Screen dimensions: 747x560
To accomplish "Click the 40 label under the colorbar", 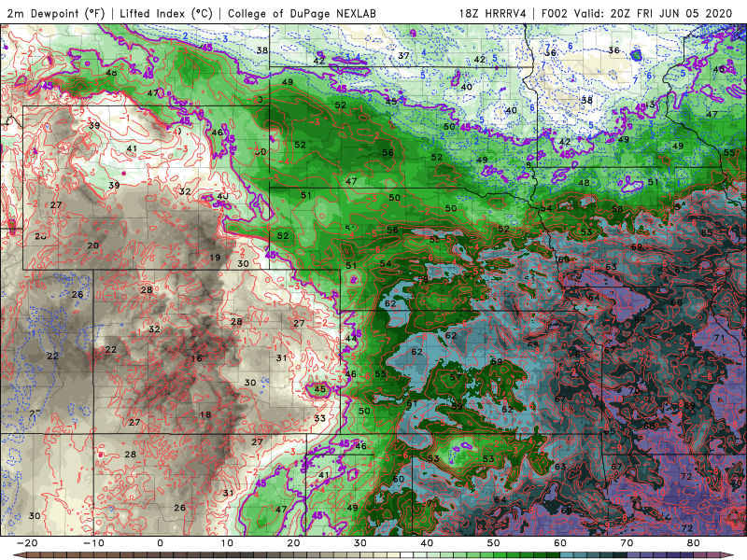I will point(427,543).
